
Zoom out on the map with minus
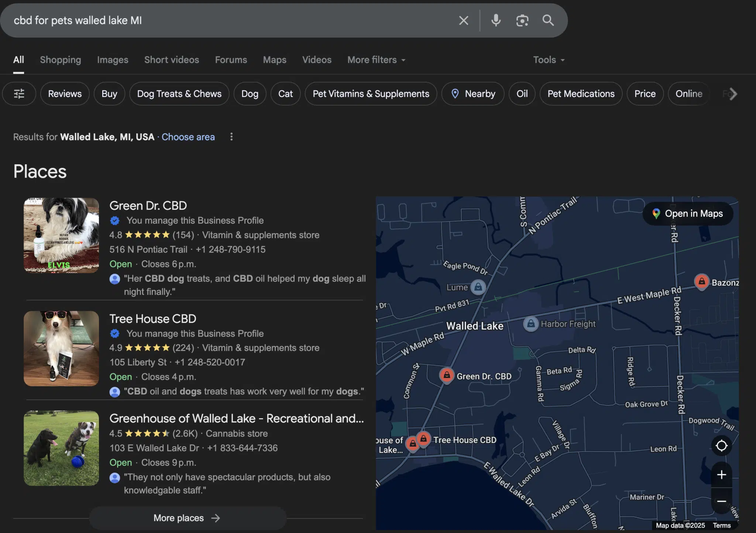721,501
